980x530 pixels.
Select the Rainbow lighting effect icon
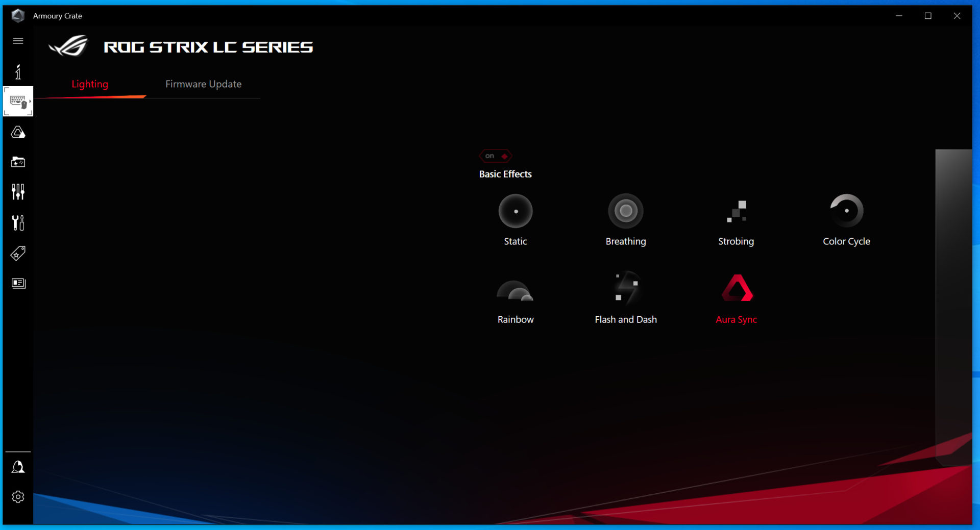tap(515, 290)
